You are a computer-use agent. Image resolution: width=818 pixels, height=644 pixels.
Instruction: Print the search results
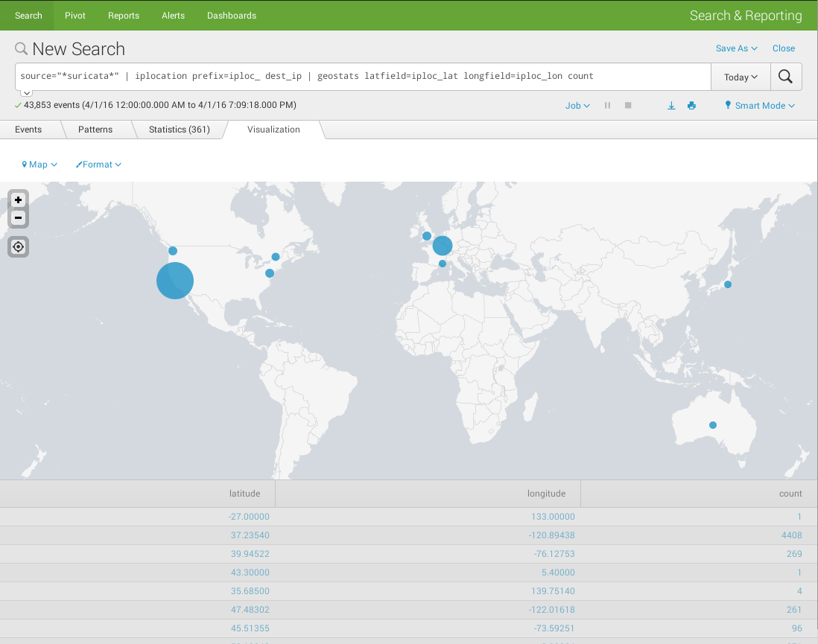coord(691,106)
